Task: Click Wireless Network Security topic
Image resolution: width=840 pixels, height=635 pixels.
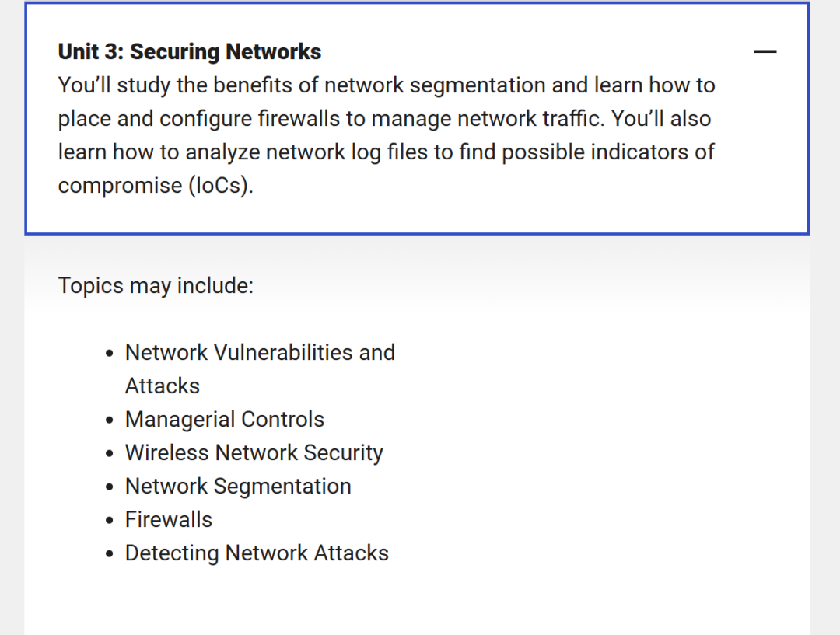Action: coord(254,453)
